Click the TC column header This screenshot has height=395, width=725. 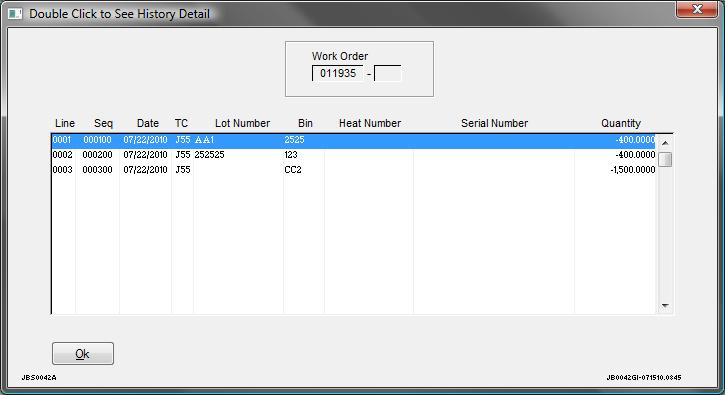[x=181, y=123]
